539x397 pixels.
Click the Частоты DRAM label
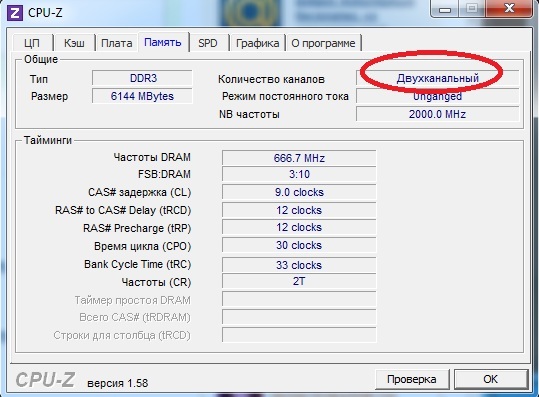(152, 157)
